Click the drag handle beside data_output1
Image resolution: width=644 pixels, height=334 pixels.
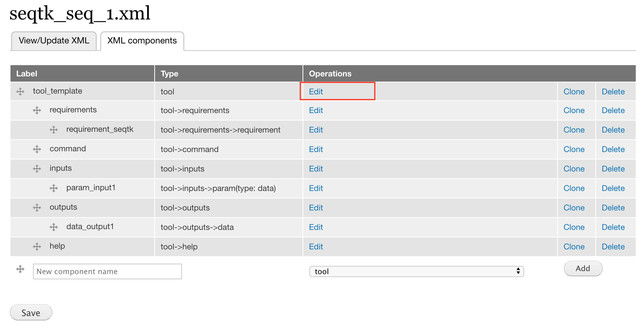point(54,227)
